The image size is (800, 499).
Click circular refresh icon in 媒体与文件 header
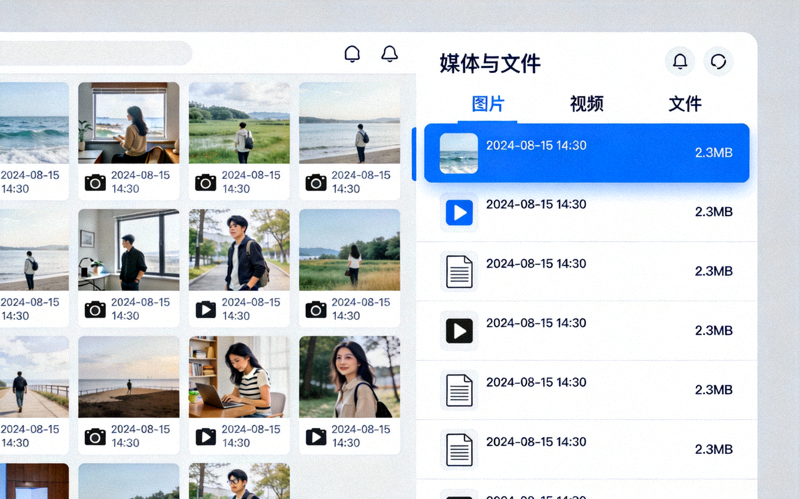(718, 61)
